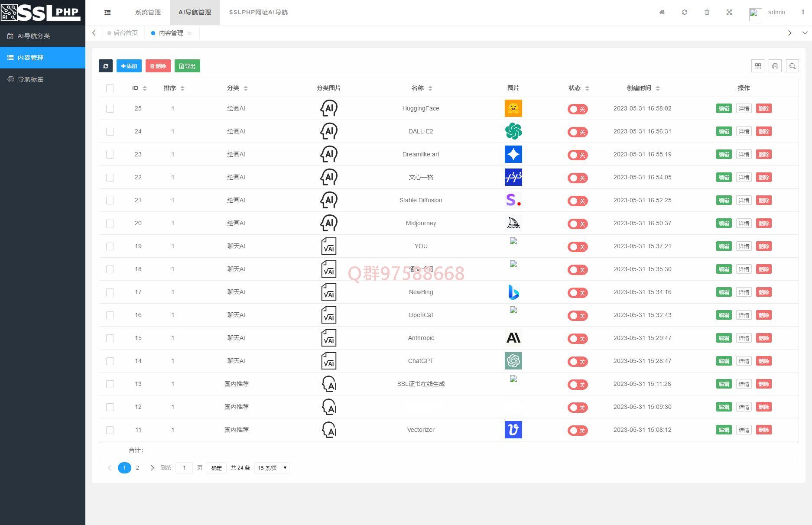Sort by 创建时间 column arrows
This screenshot has width=812, height=525.
[x=658, y=88]
